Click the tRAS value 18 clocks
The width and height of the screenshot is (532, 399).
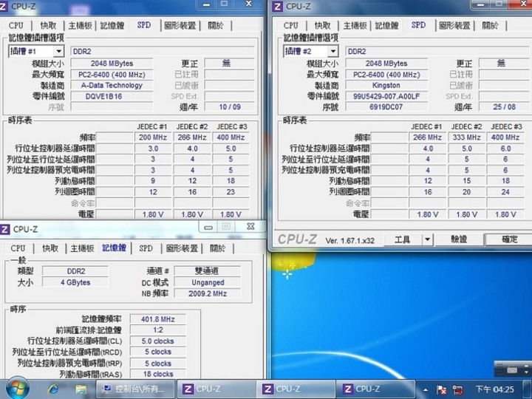pos(158,374)
